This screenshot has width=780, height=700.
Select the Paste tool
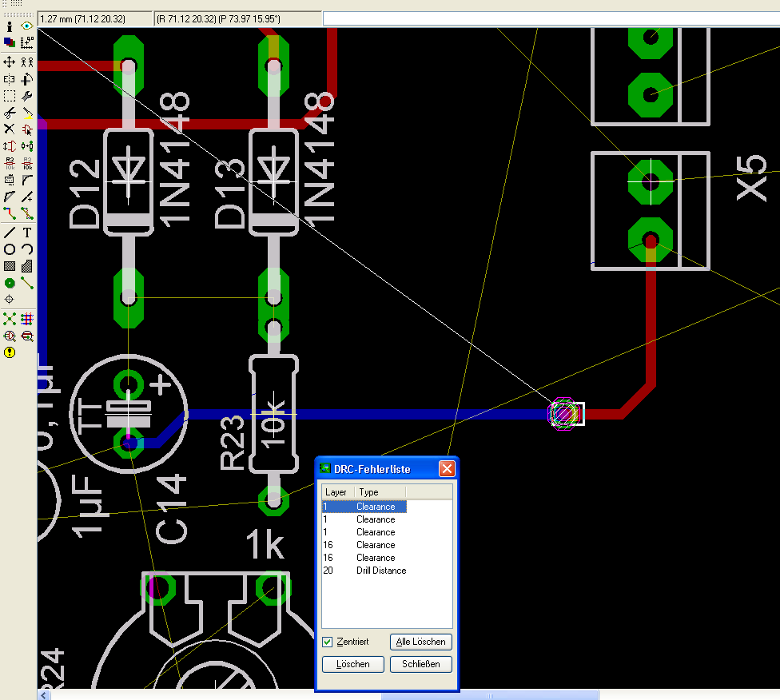27,113
